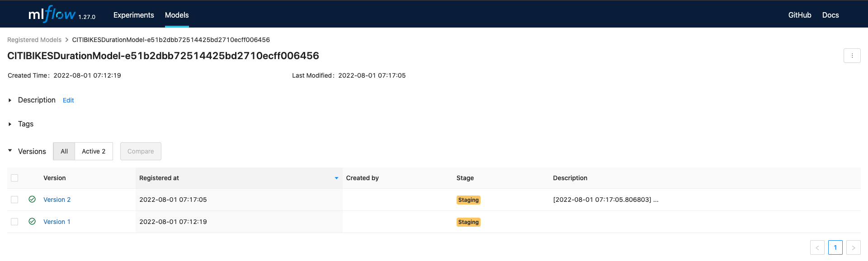
Task: Expand the Tags section
Action: pos(10,124)
